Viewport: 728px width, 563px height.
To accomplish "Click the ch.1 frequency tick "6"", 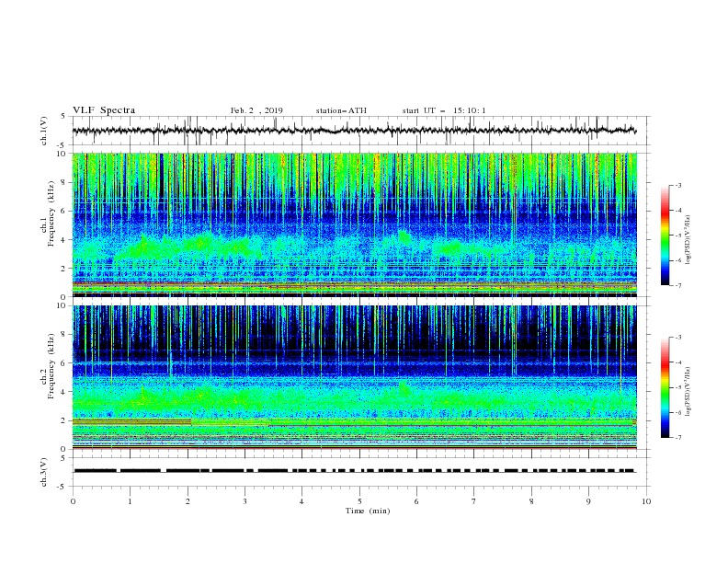I will point(63,211).
